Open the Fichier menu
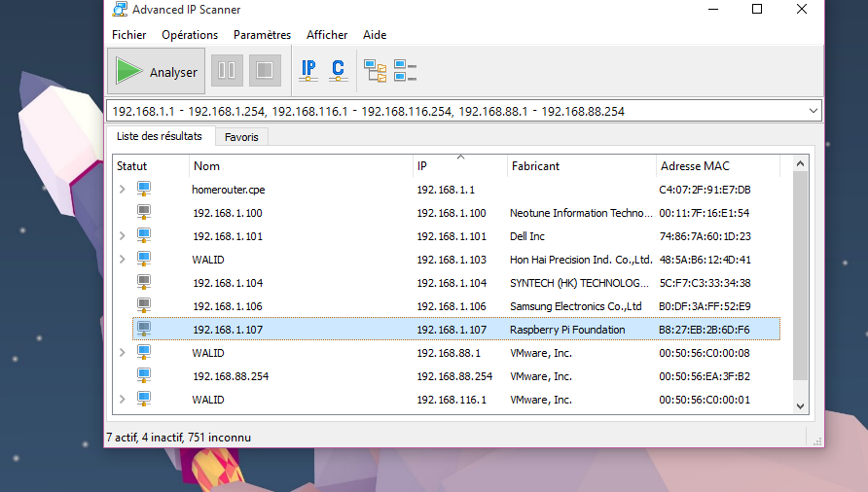Screen dimensions: 868x492 pos(129,35)
